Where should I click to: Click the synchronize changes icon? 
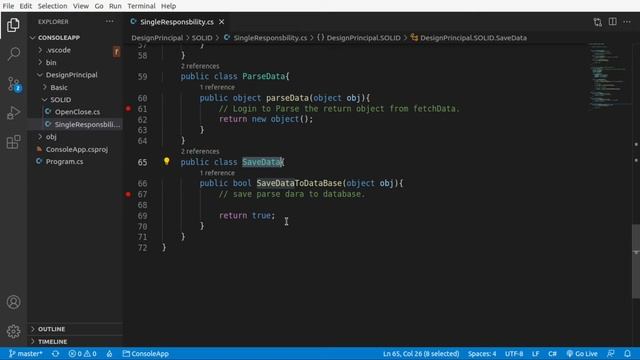(x=55, y=353)
